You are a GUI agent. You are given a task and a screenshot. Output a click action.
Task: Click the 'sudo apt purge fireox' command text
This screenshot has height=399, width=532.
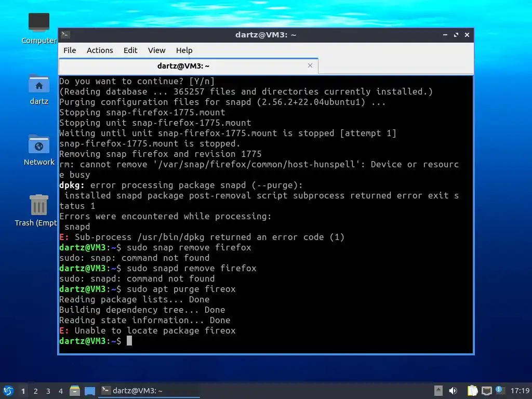(181, 289)
